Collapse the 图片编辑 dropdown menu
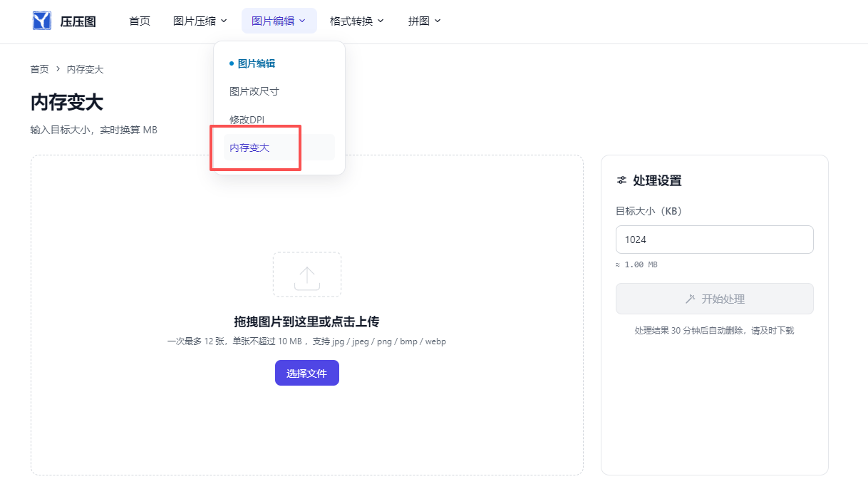868x489 pixels. [x=279, y=21]
